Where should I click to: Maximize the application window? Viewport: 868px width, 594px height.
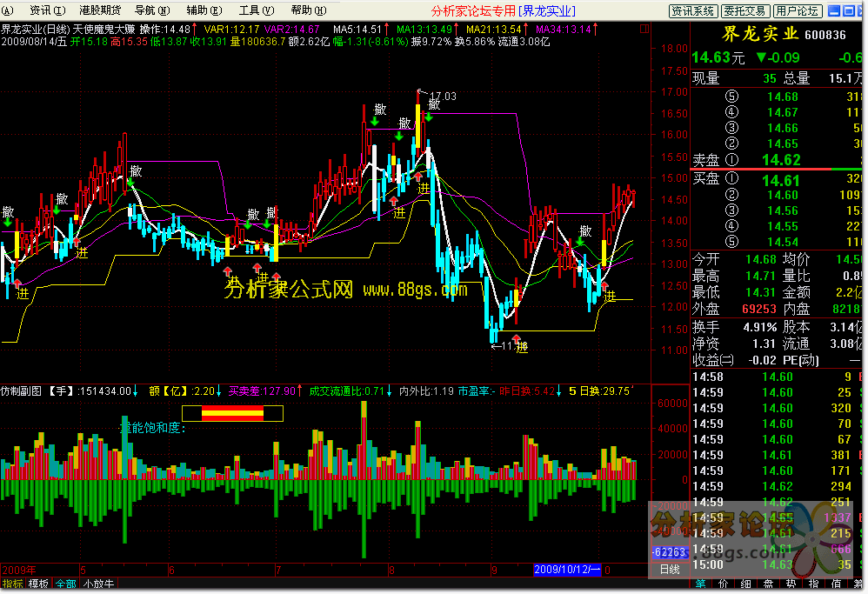click(x=849, y=10)
